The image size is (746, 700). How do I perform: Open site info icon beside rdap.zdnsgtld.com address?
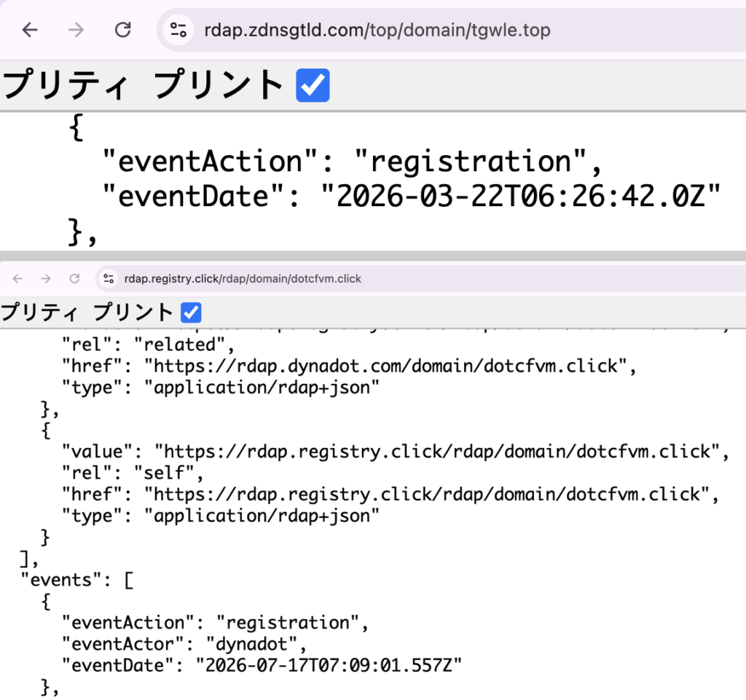(178, 30)
